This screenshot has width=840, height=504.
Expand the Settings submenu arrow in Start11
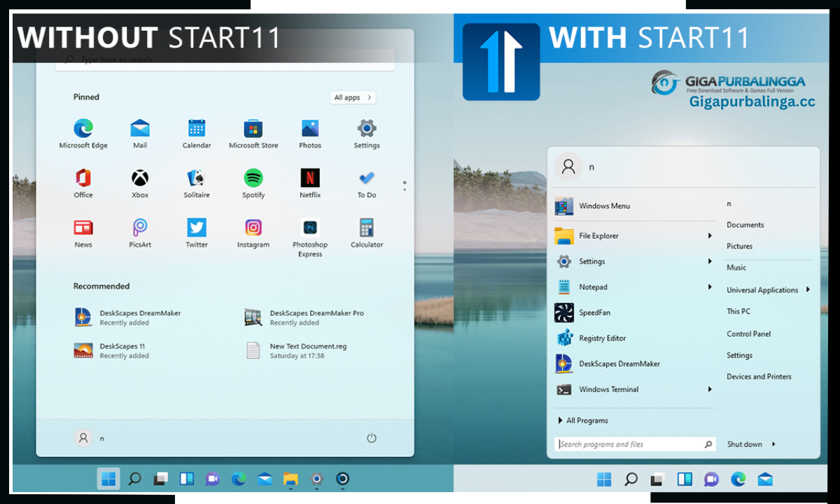pyautogui.click(x=710, y=261)
